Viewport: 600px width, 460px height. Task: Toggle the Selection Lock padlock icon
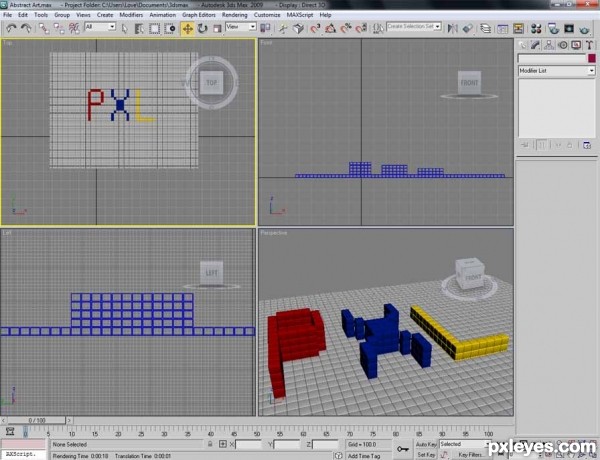coord(210,444)
